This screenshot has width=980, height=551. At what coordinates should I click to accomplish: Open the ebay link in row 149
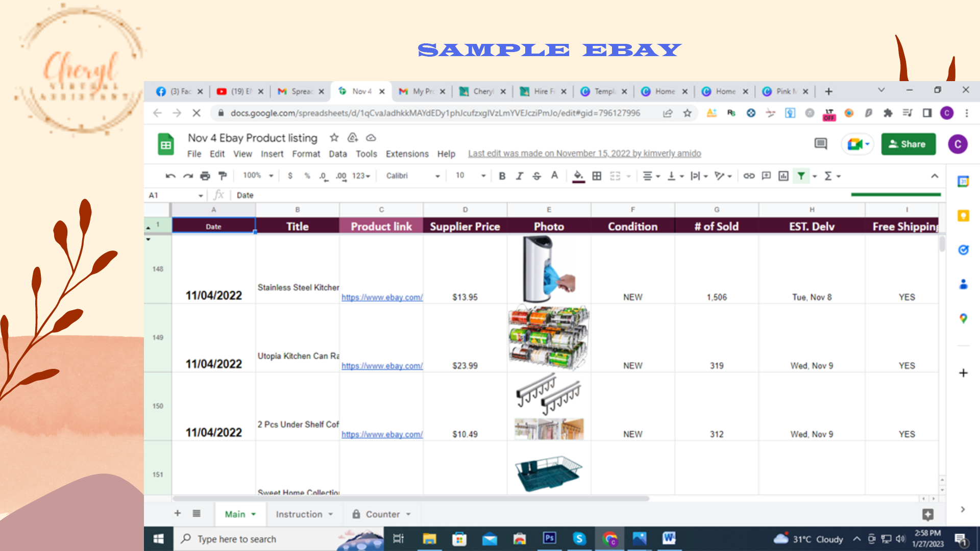click(382, 366)
